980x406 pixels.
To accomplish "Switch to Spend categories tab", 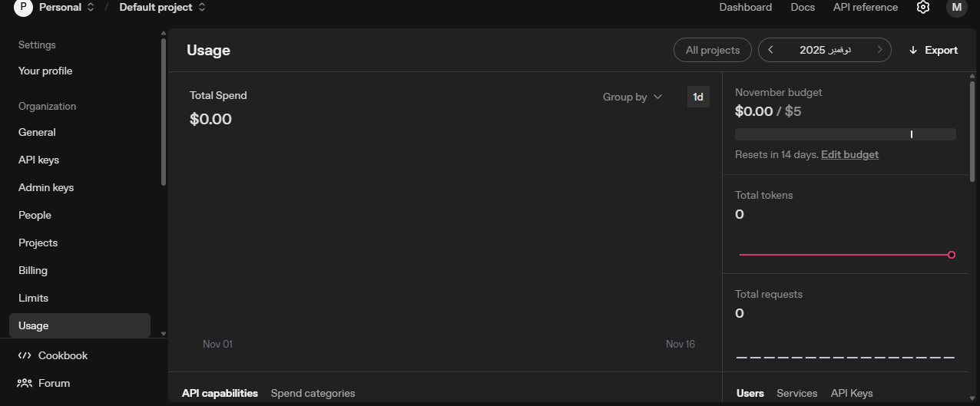I will click(313, 393).
